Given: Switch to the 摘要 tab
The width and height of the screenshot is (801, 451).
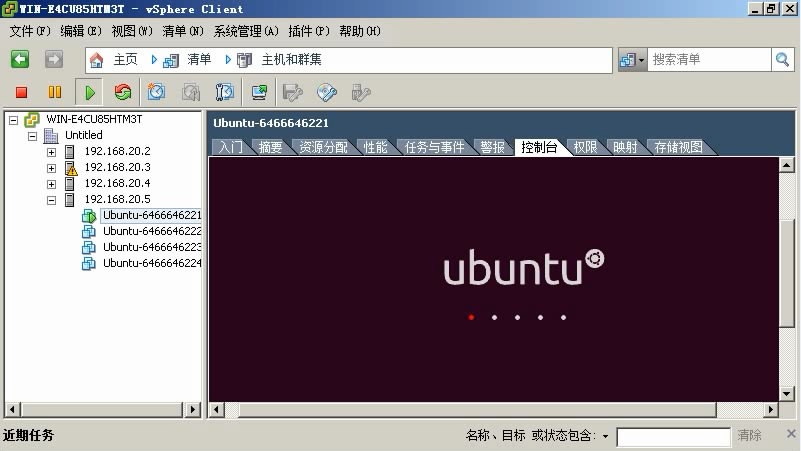Looking at the screenshot, I should [x=270, y=147].
